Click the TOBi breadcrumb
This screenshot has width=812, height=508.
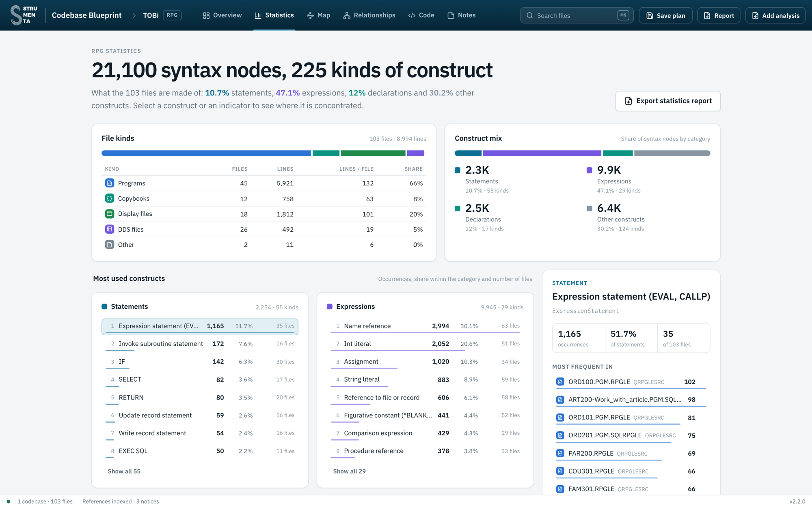tap(151, 15)
